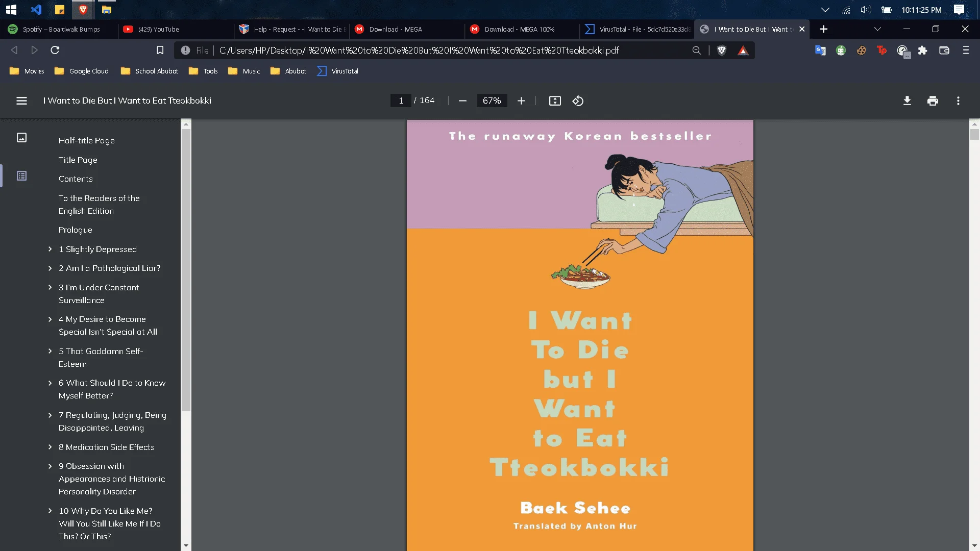Image resolution: width=980 pixels, height=551 pixels.
Task: Open the School Abubot bookmark folder
Action: (150, 71)
